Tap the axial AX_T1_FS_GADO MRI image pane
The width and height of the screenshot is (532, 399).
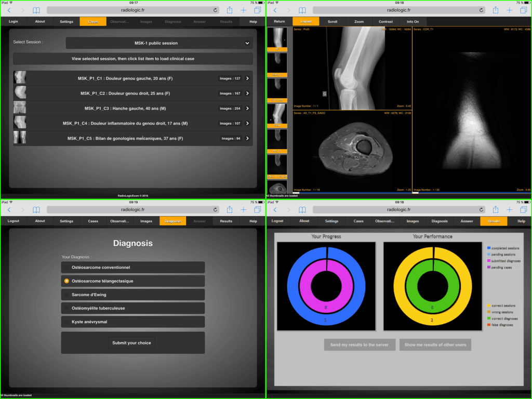tap(352, 151)
